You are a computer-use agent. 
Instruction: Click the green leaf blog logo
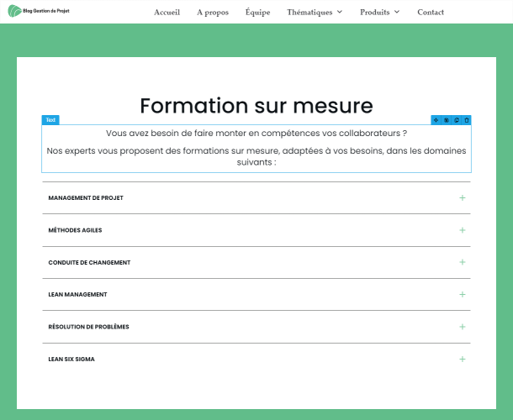14,11
